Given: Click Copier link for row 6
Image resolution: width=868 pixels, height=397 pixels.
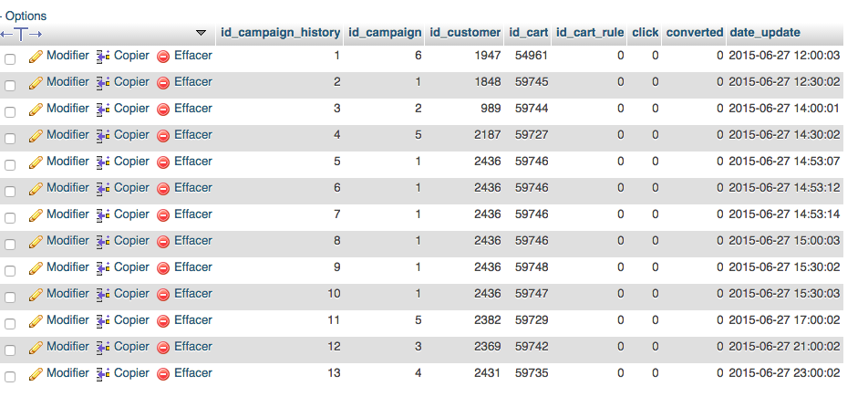Looking at the screenshot, I should click(x=130, y=188).
